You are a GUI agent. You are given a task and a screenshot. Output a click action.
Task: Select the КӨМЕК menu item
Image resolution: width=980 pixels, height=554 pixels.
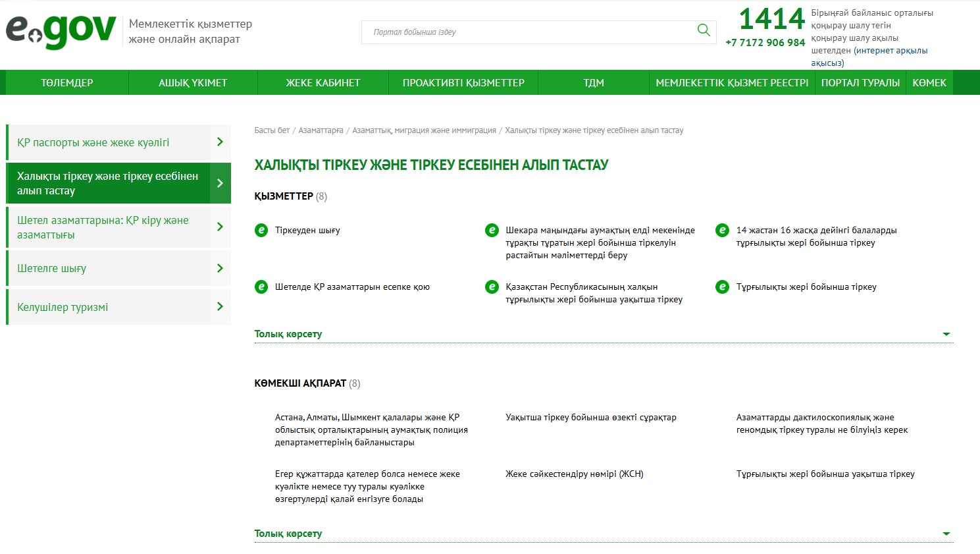pos(929,83)
